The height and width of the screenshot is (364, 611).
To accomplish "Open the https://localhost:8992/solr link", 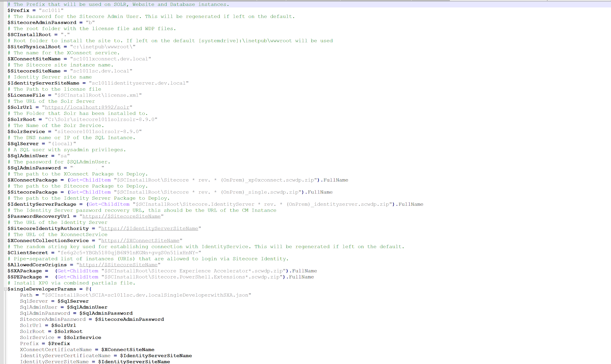I will coord(87,107).
